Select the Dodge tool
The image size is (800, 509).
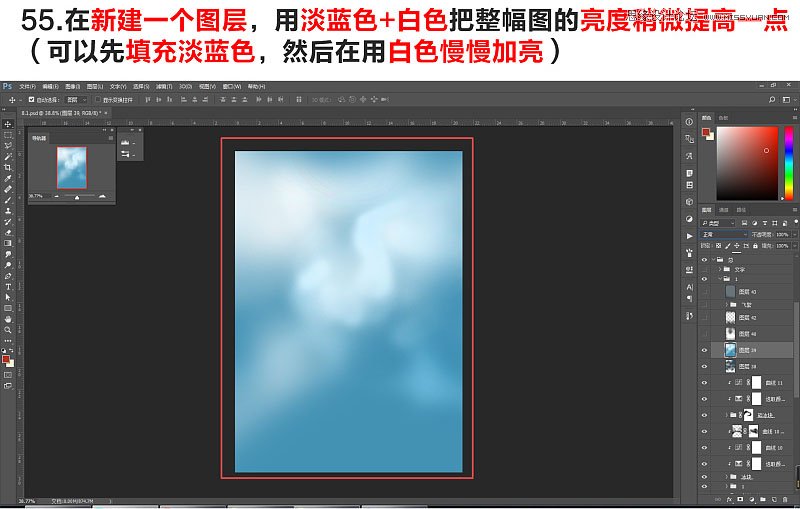(x=8, y=265)
